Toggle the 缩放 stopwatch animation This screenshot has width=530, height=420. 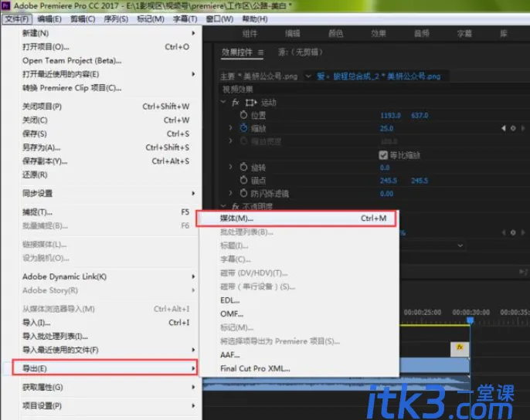[x=243, y=128]
